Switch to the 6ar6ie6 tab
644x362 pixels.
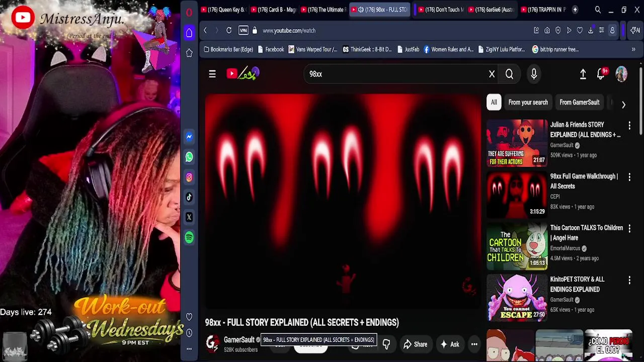[x=490, y=10]
